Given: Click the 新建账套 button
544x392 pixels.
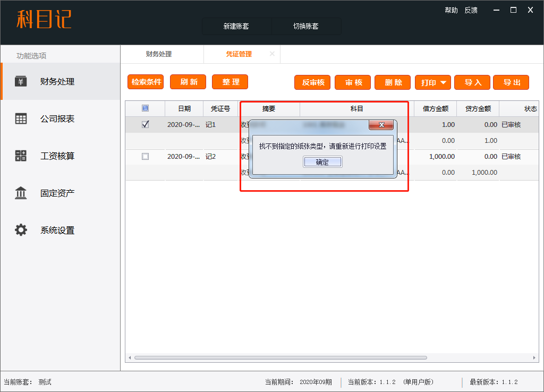Looking at the screenshot, I should tap(236, 26).
